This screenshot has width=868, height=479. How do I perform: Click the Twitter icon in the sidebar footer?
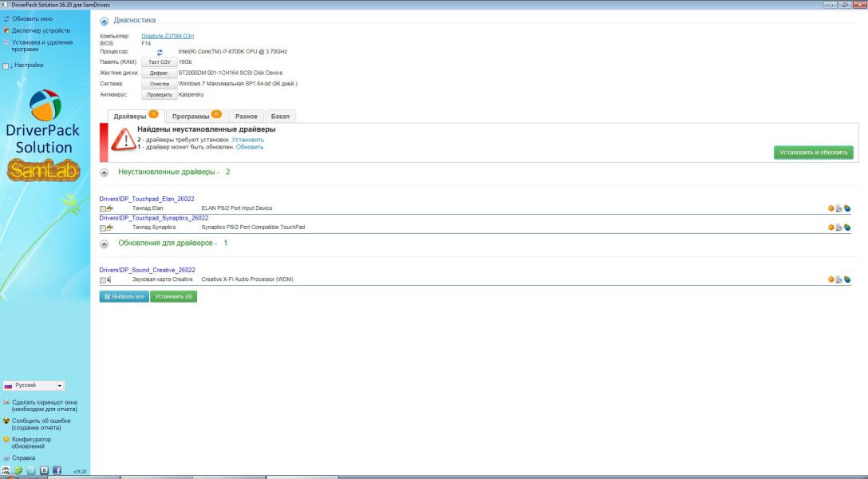(x=32, y=471)
